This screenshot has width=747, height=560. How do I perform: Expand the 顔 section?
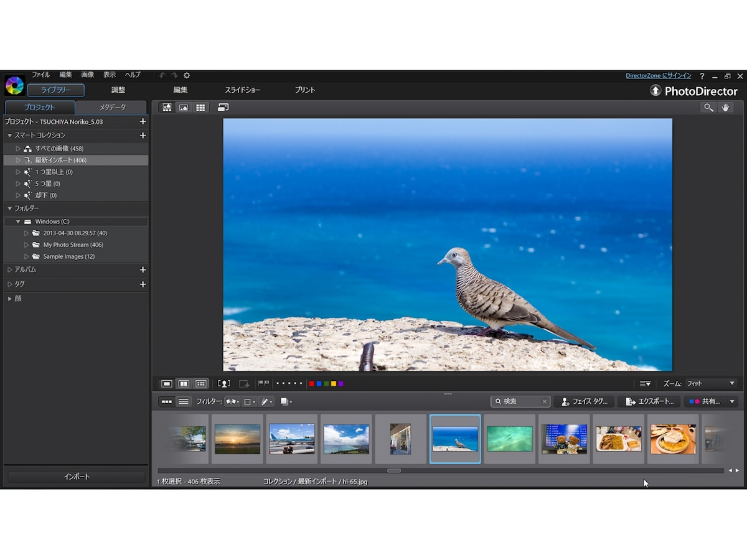[x=10, y=299]
